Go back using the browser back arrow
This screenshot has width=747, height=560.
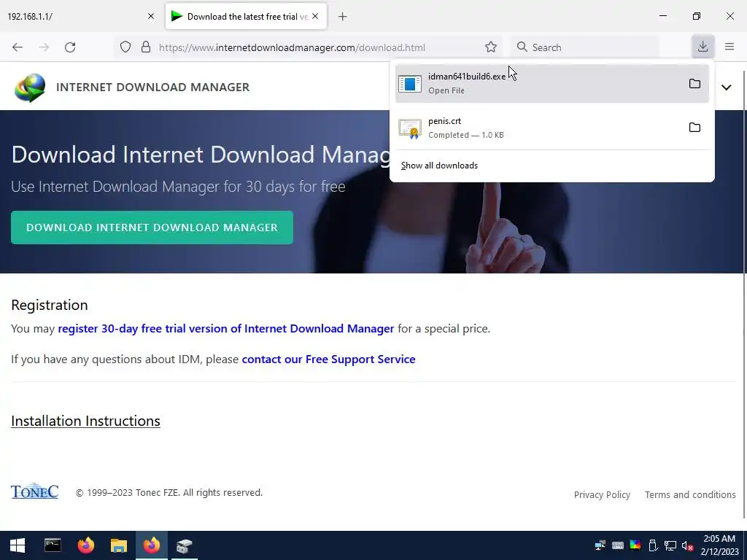pyautogui.click(x=18, y=47)
